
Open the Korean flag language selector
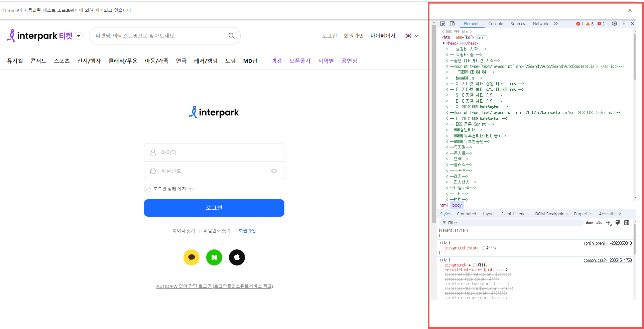pos(411,36)
